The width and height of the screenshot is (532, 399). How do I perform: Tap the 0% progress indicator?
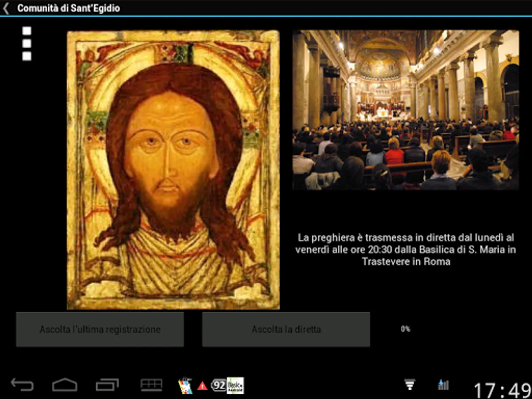click(x=405, y=329)
